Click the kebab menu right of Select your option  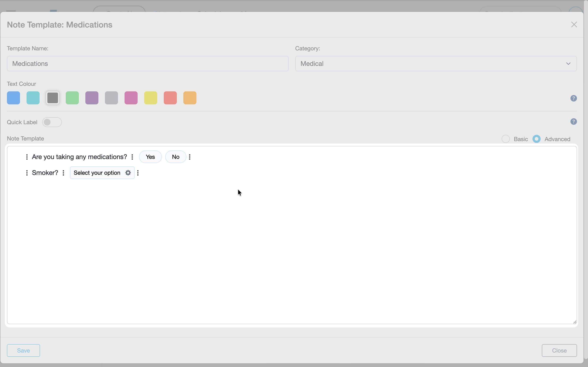[138, 172]
